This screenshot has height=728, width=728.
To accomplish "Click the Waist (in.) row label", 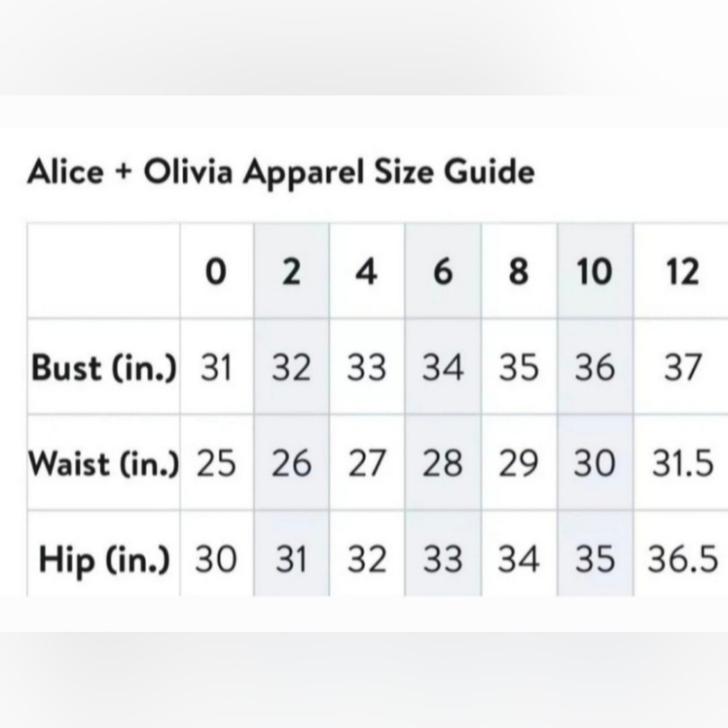I will click(x=104, y=464).
